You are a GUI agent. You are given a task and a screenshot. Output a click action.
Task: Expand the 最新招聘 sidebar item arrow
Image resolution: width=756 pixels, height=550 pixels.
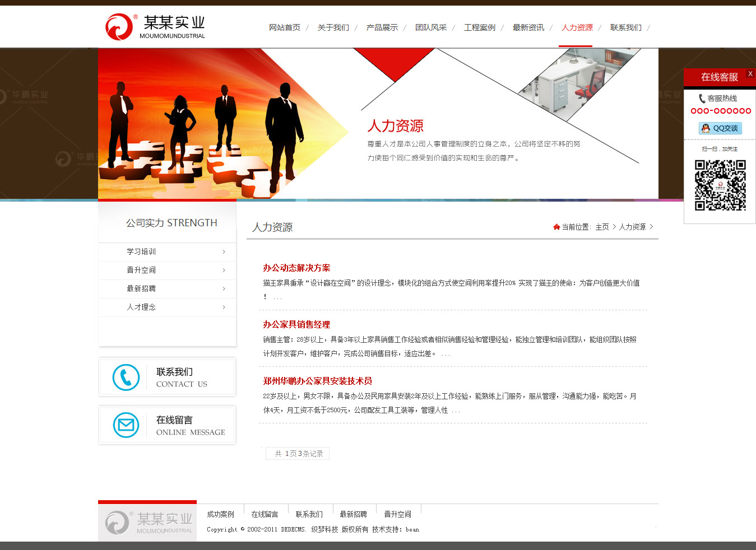click(x=224, y=289)
